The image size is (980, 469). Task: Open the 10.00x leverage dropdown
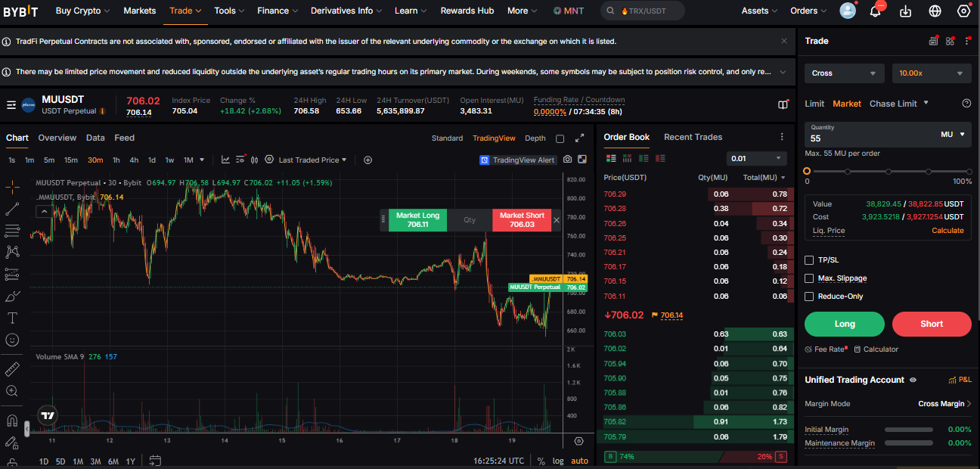click(932, 73)
